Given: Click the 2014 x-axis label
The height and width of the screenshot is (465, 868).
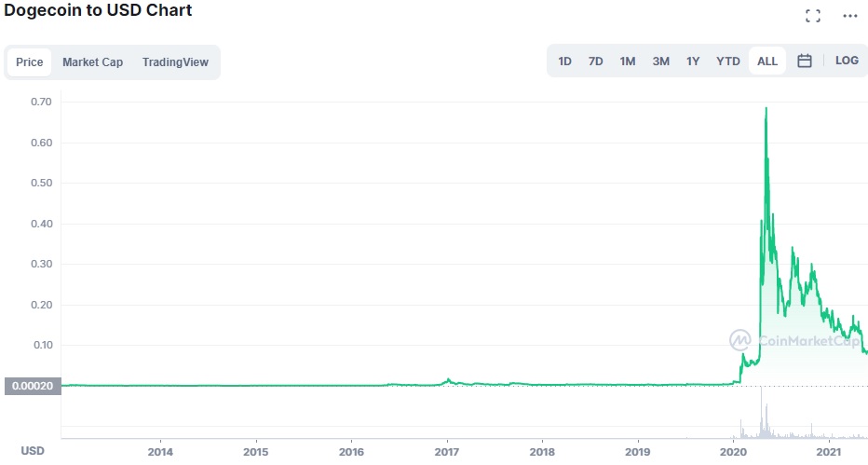Looking at the screenshot, I should click(160, 452).
